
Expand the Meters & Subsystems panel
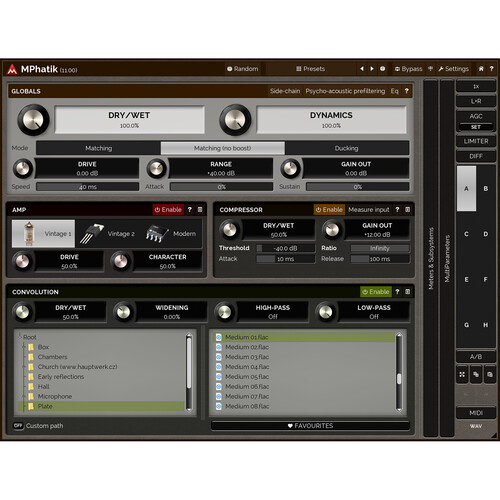click(x=431, y=258)
